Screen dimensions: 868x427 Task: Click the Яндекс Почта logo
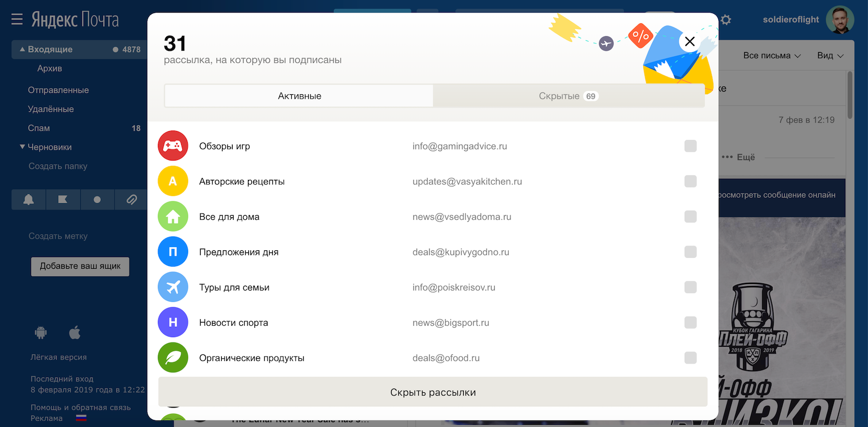click(75, 20)
